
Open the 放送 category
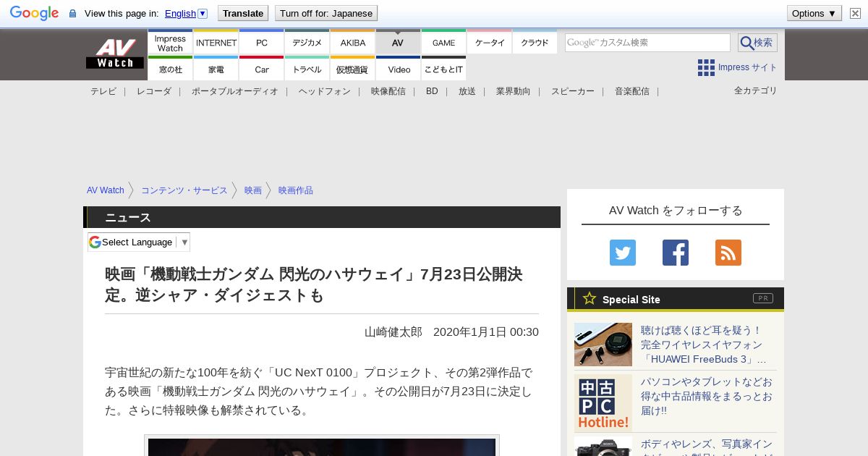click(x=467, y=91)
